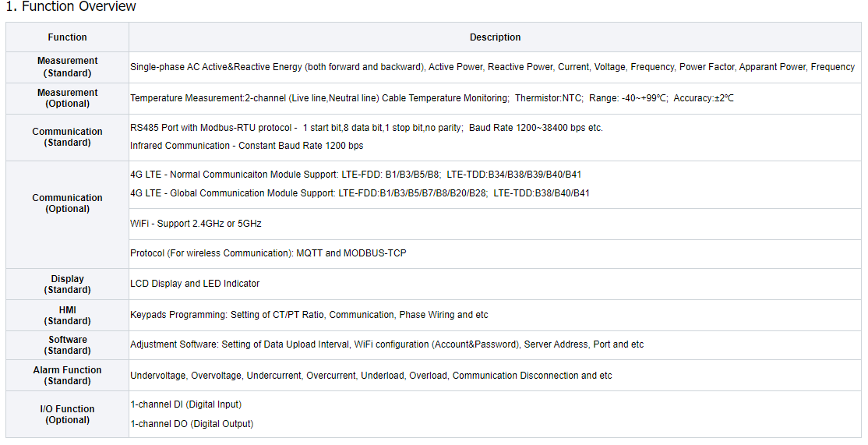The height and width of the screenshot is (445, 868).
Task: Click the LCD Display and LED Indicator text
Action: (x=195, y=284)
